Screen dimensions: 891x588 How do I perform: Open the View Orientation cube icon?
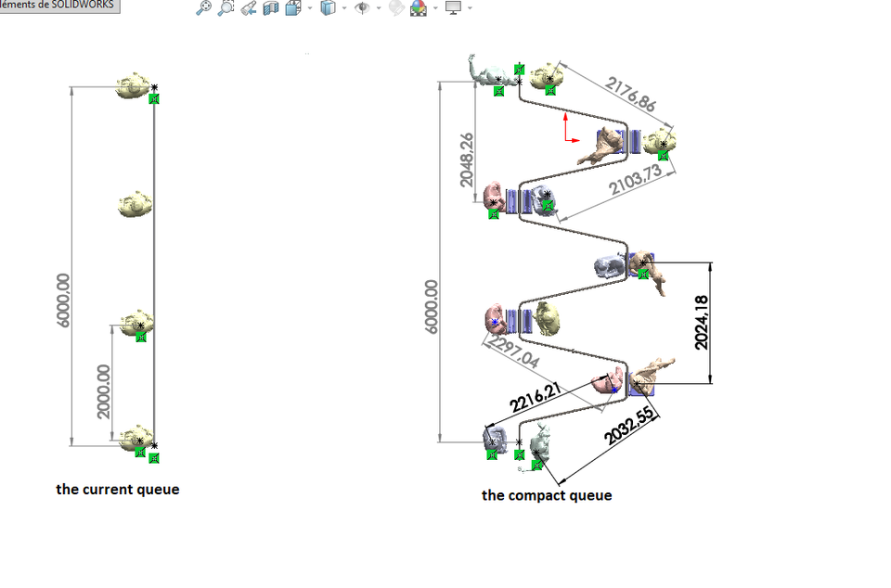(x=291, y=8)
